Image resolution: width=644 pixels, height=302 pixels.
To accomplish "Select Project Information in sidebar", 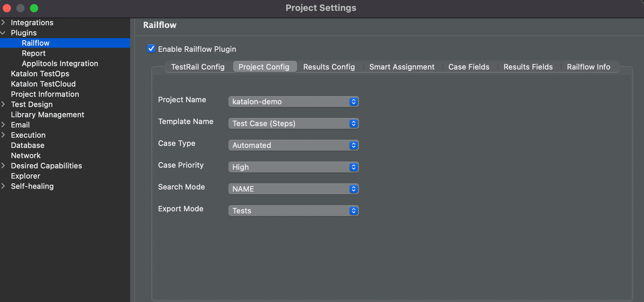I will (45, 94).
